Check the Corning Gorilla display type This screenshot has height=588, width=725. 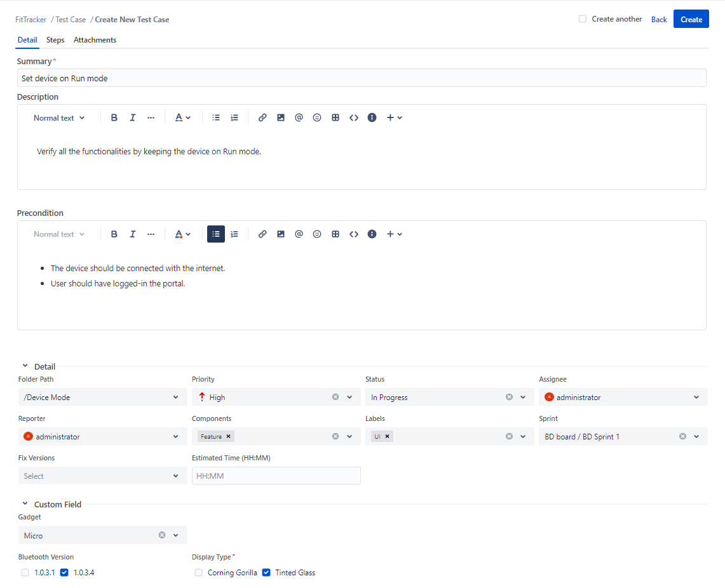(198, 572)
